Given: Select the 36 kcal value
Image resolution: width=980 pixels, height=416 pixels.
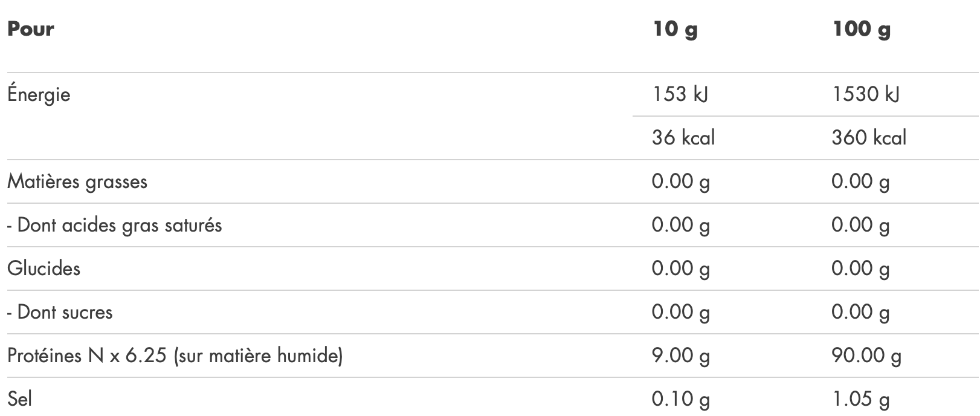Looking at the screenshot, I should [x=683, y=138].
